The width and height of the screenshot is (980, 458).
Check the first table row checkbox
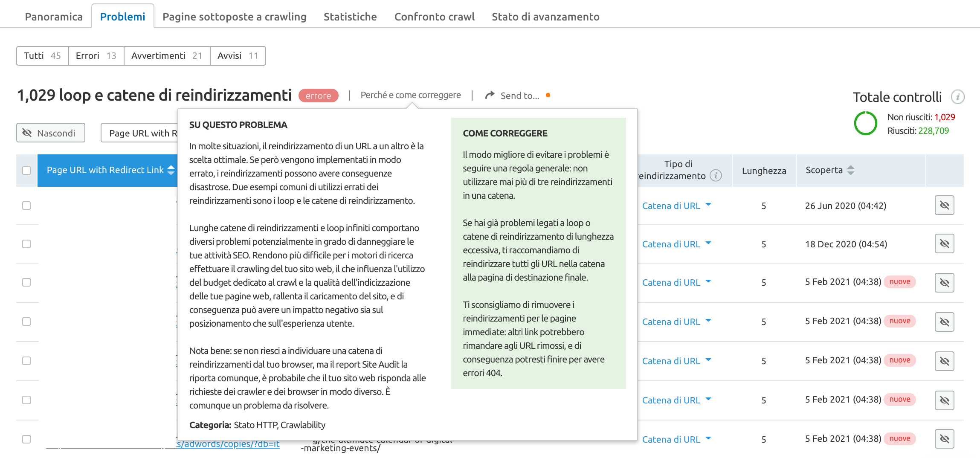pos(26,206)
